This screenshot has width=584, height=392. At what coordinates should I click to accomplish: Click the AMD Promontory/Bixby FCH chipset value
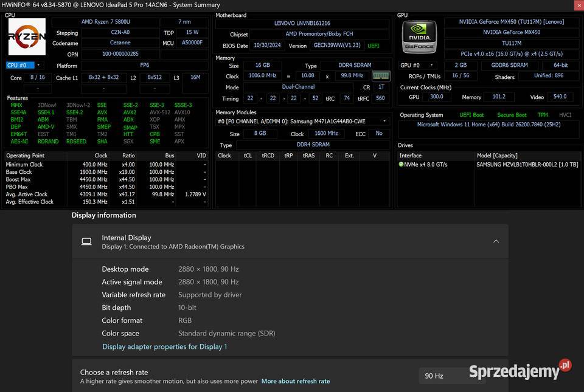point(319,34)
